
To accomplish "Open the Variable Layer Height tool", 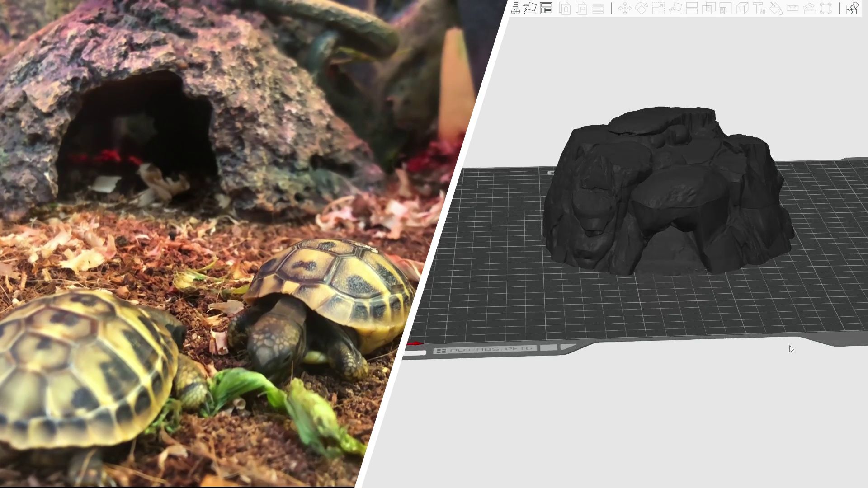I will (x=598, y=8).
